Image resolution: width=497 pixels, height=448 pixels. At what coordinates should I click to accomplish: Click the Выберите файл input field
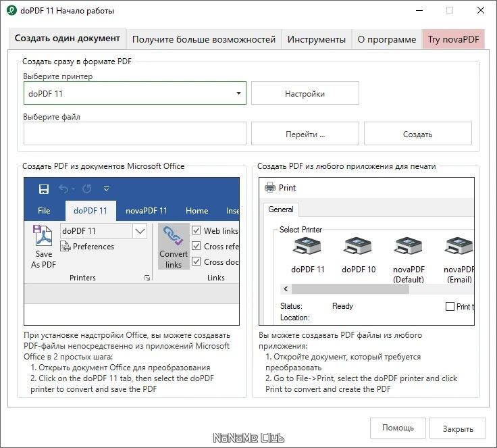click(x=135, y=134)
